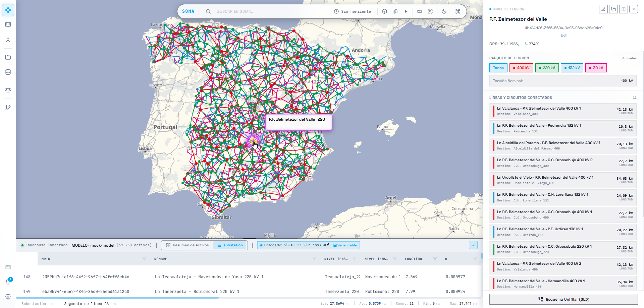
Task: Click the GPS coordinates 39.11585, -3.77491
Action: pyautogui.click(x=520, y=44)
